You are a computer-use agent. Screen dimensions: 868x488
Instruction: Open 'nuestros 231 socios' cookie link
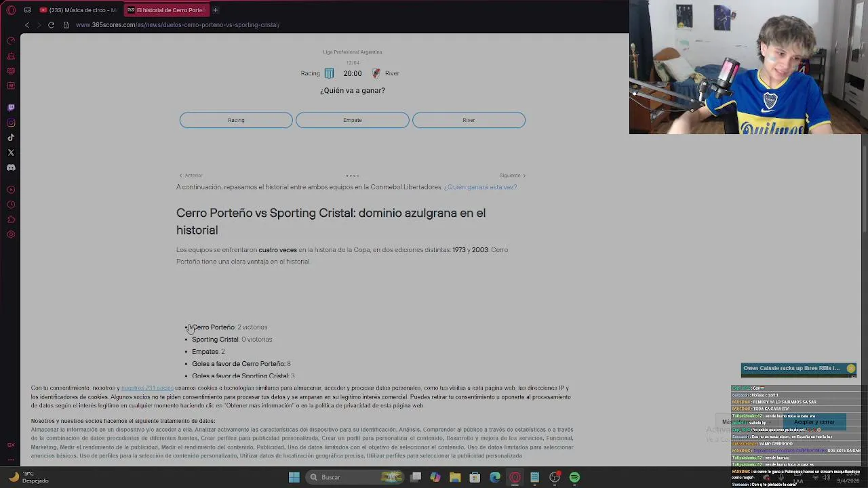147,388
